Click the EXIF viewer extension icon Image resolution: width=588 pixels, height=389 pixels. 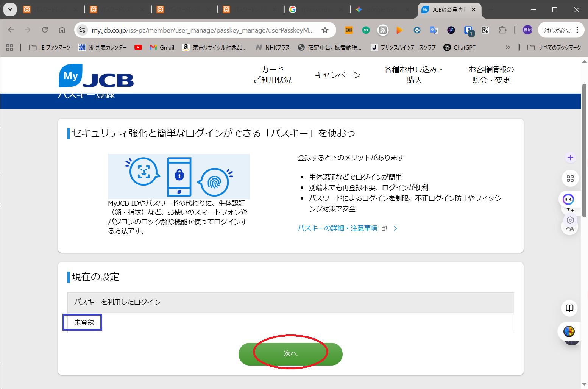click(349, 30)
